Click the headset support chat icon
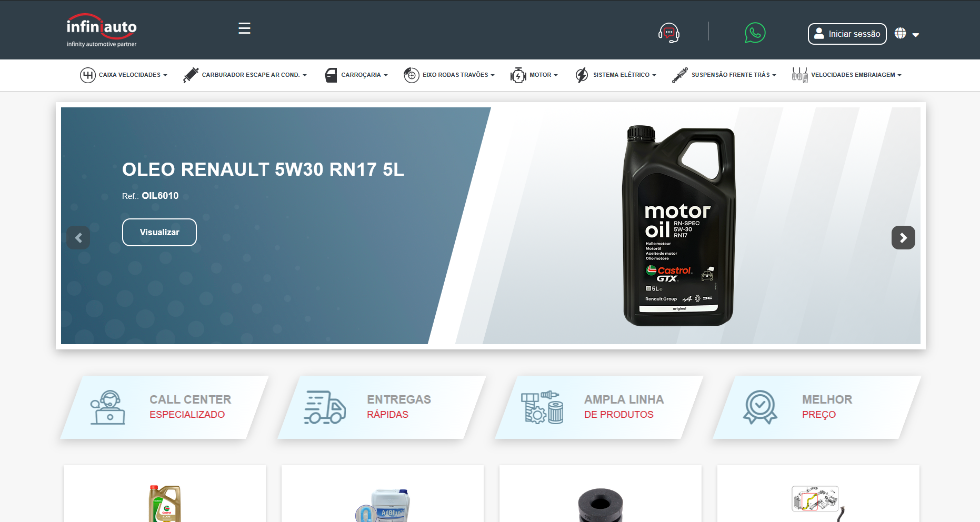The width and height of the screenshot is (980, 522). (x=668, y=33)
